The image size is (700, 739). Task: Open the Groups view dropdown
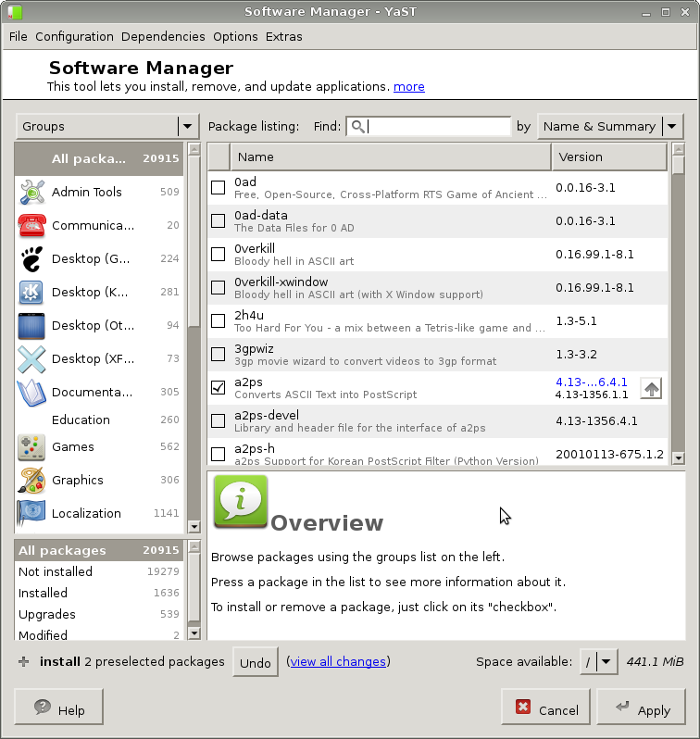tap(107, 126)
